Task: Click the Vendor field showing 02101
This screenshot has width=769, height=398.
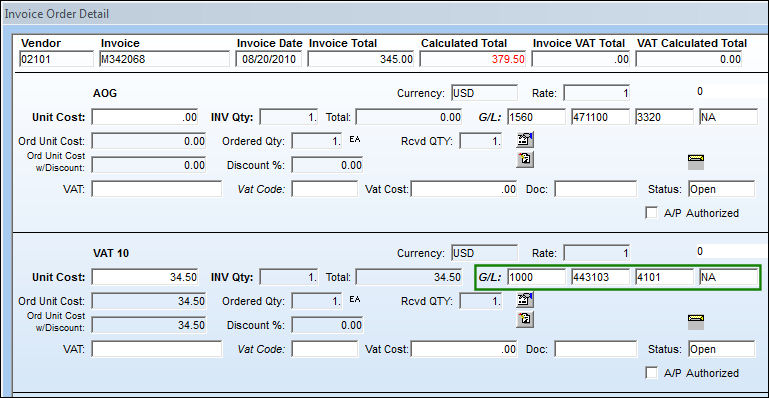Action: click(56, 59)
